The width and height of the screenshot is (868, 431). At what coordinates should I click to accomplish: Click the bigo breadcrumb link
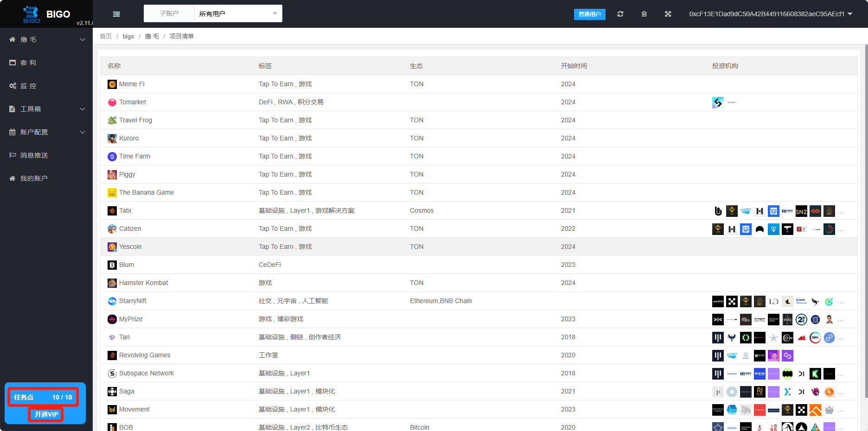(128, 36)
